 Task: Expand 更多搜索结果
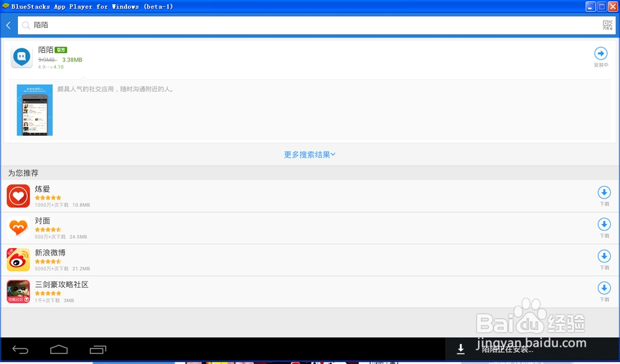(309, 154)
